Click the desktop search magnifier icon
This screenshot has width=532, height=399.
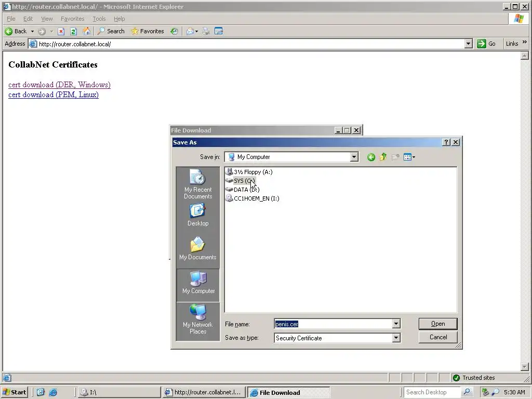tap(467, 392)
